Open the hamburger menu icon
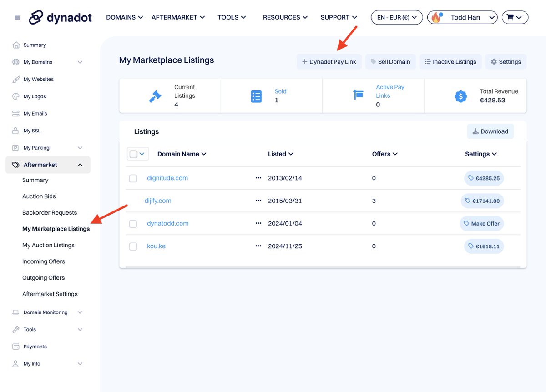546x392 pixels. pyautogui.click(x=17, y=17)
